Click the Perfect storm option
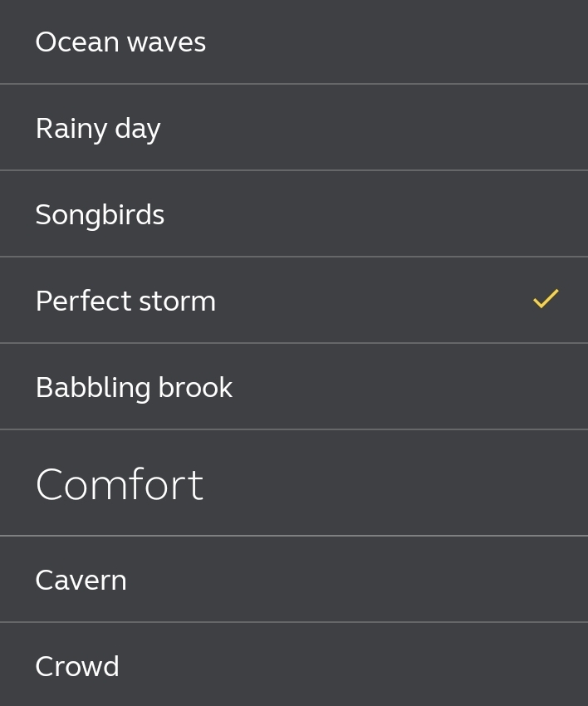 pyautogui.click(x=294, y=301)
